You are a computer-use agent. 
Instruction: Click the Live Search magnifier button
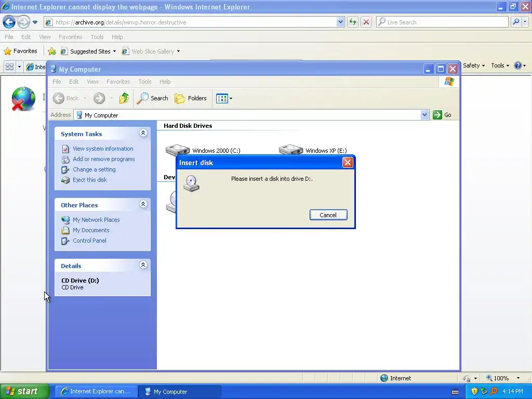click(516, 22)
